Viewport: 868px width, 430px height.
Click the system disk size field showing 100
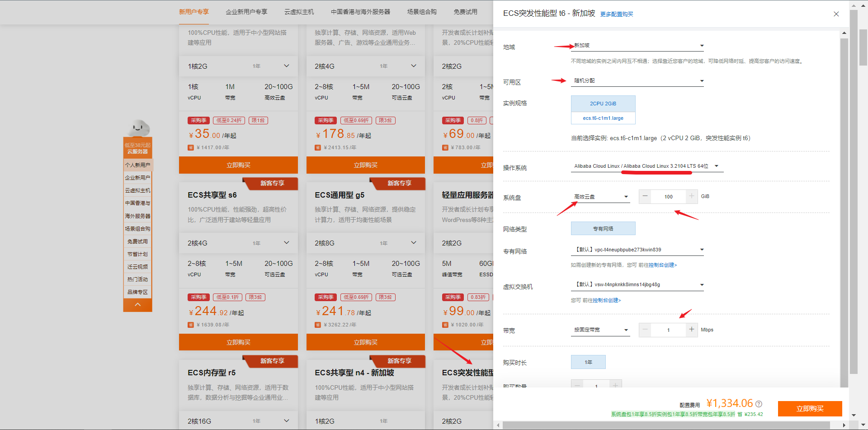point(668,197)
